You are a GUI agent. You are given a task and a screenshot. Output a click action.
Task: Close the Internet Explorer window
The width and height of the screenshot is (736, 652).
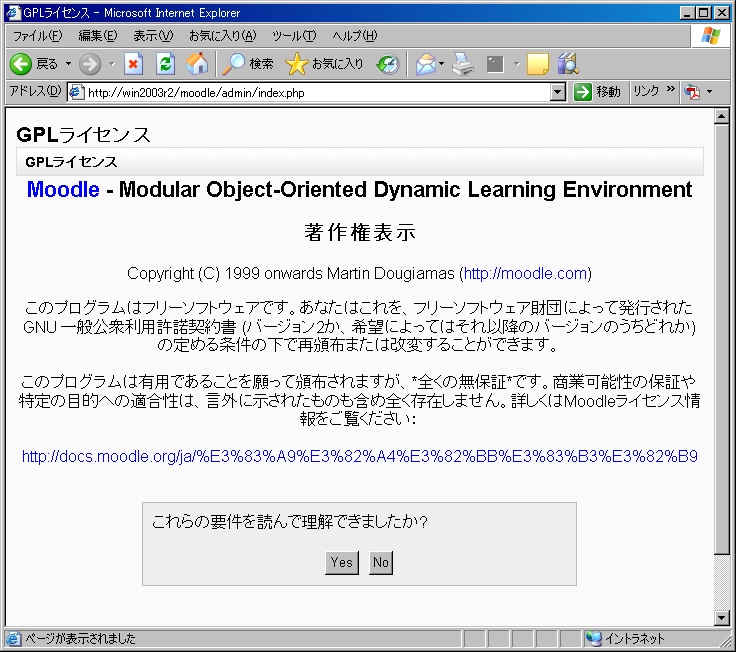pyautogui.click(x=721, y=13)
